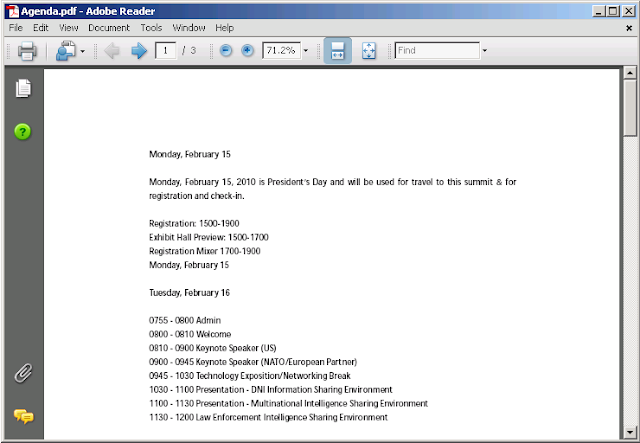
Task: Click the full-page fit icon
Action: [369, 51]
